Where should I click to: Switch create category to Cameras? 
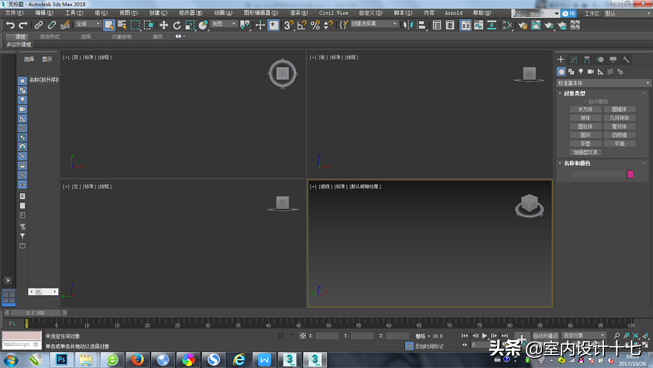[x=591, y=72]
